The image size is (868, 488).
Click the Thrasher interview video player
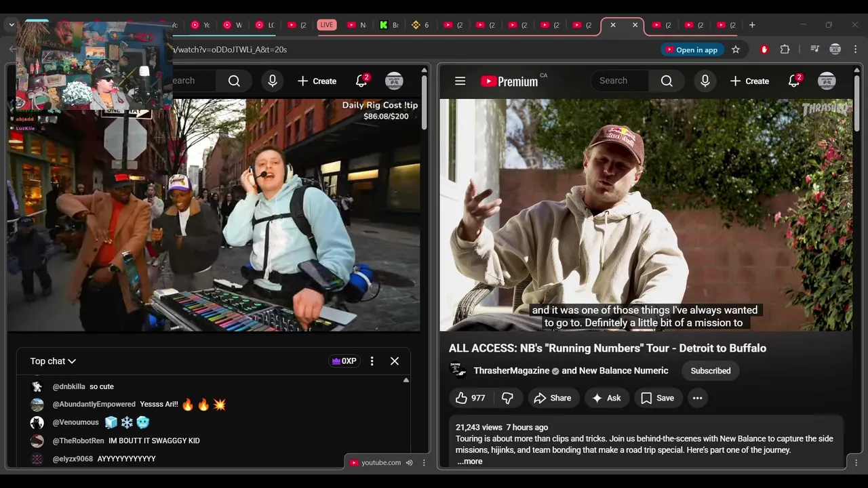(646, 215)
